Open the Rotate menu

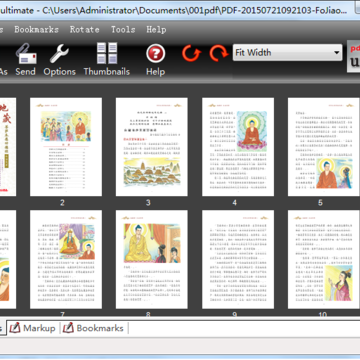click(85, 29)
